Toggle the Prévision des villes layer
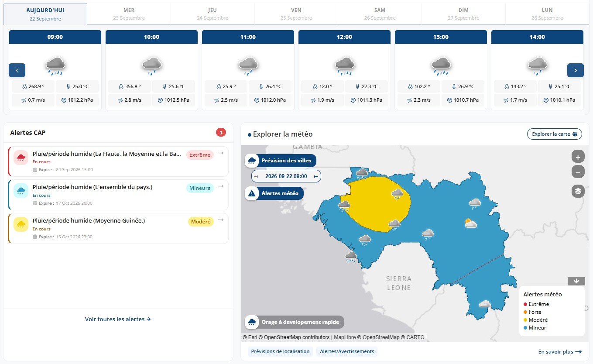This screenshot has height=364, width=593. [x=281, y=160]
